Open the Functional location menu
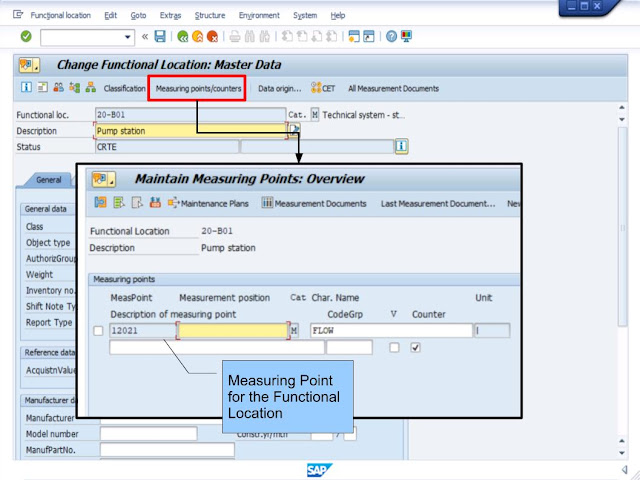This screenshot has height=480, width=640. tap(60, 16)
